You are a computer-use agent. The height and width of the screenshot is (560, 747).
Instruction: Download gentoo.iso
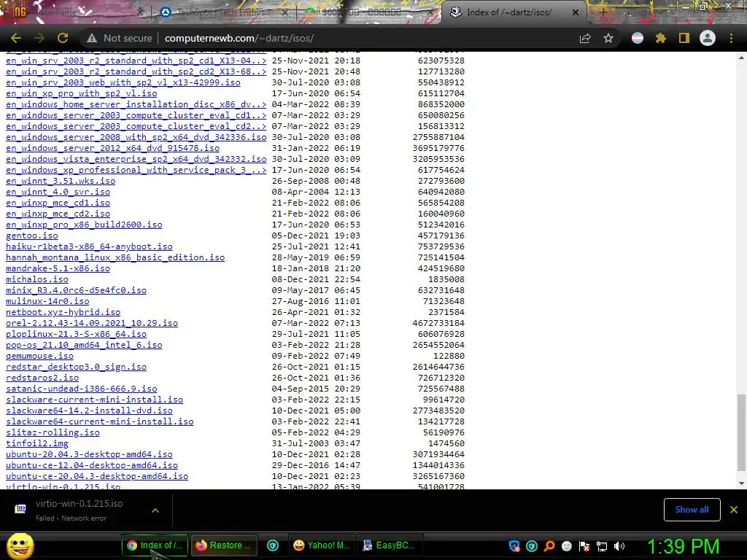(32, 236)
